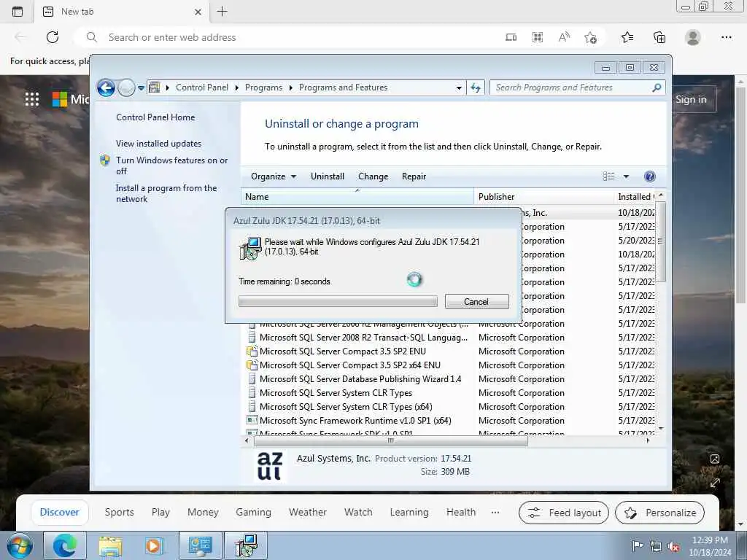Open Edge Collections icon
The width and height of the screenshot is (747, 560).
[x=659, y=37]
